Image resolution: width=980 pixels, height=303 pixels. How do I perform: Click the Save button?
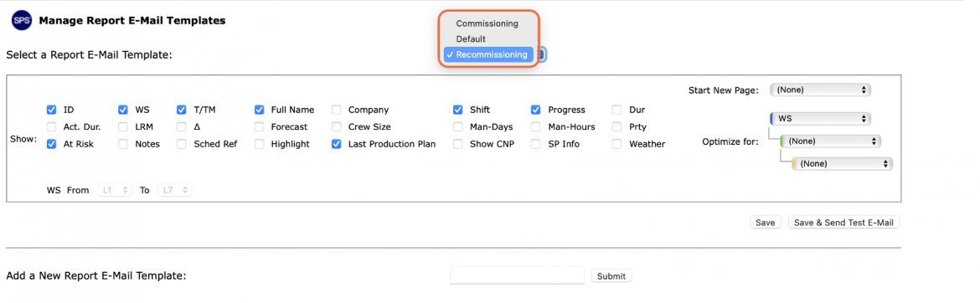tap(765, 223)
